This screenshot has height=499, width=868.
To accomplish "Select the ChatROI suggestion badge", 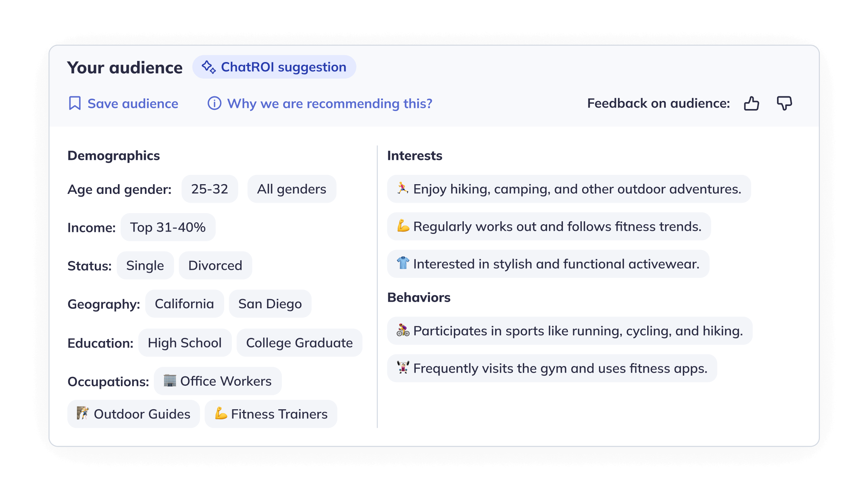I will (274, 67).
